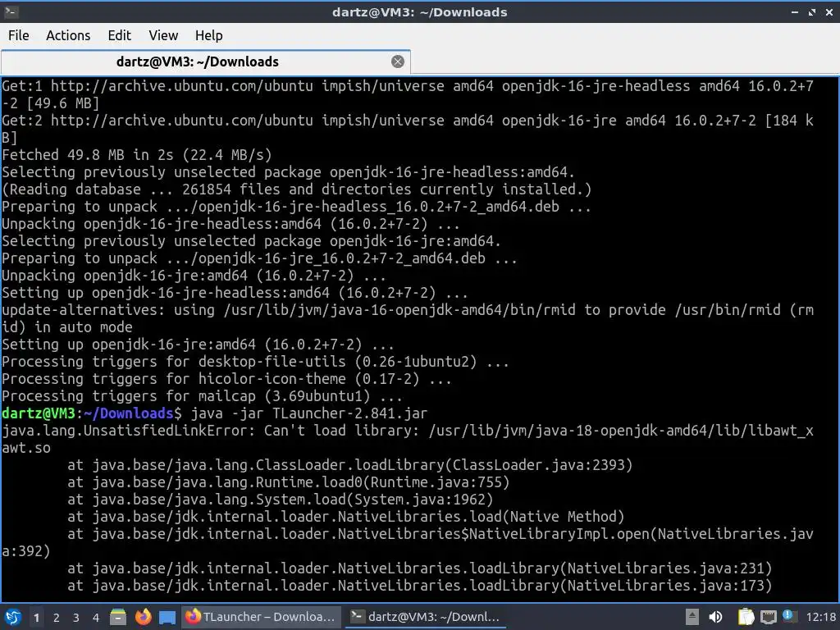
Task: Open the Lubuntu start menu icon
Action: point(13,617)
